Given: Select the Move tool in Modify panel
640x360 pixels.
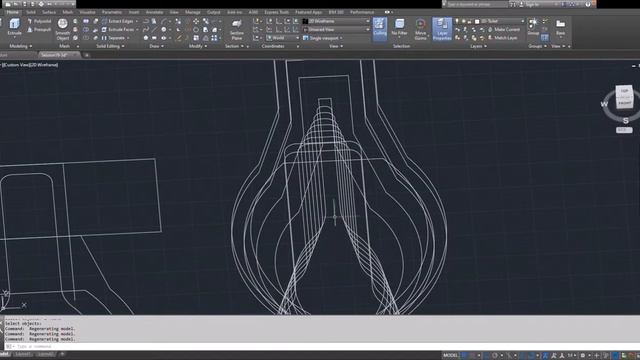Looking at the screenshot, I should point(196,21).
